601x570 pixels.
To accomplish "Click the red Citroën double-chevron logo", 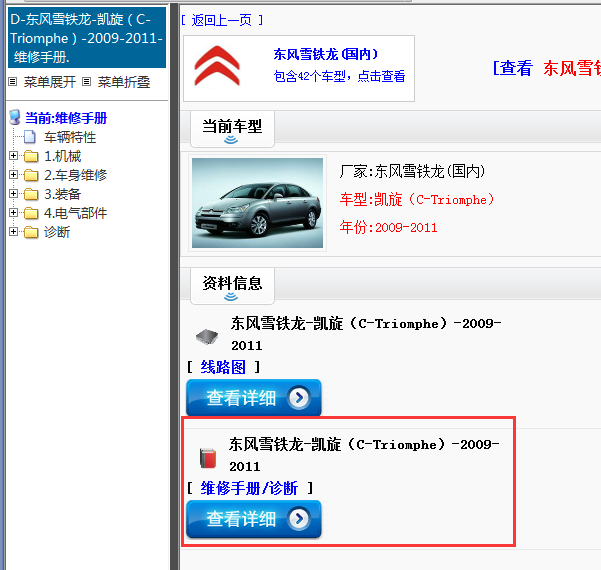I will click(x=217, y=66).
